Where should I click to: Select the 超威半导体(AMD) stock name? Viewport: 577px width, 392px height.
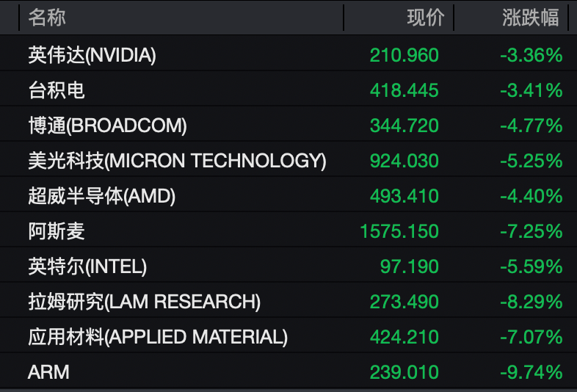click(x=101, y=196)
